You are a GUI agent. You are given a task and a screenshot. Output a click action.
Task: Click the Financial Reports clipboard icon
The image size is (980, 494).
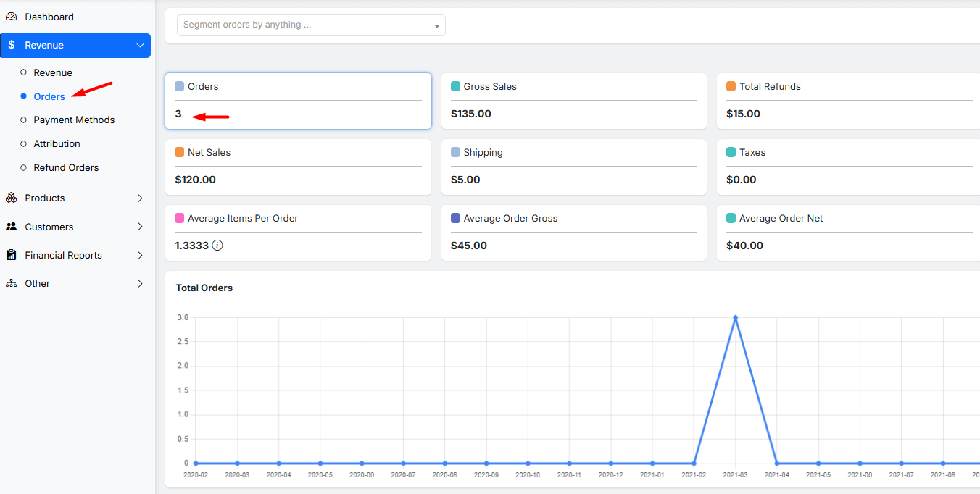tap(12, 255)
